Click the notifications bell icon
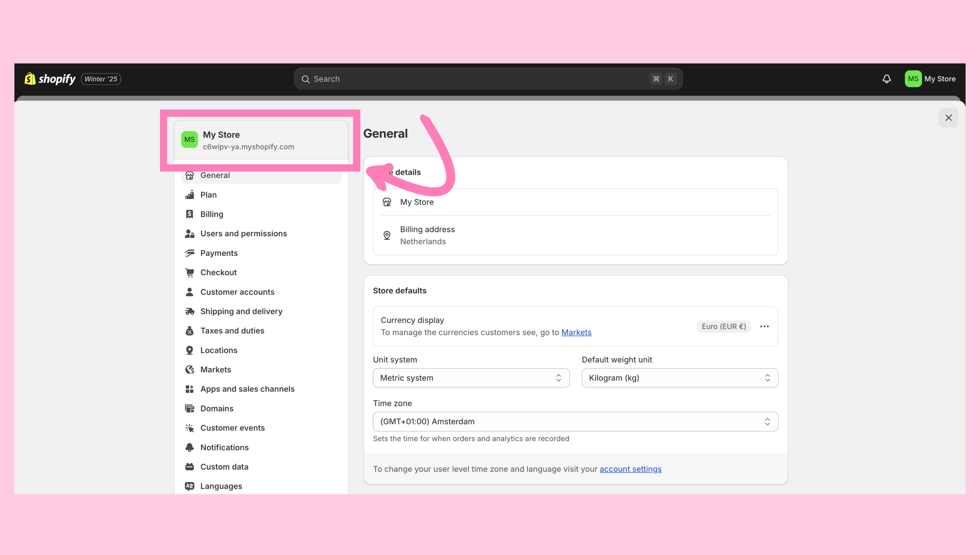The height and width of the screenshot is (555, 980). (886, 79)
